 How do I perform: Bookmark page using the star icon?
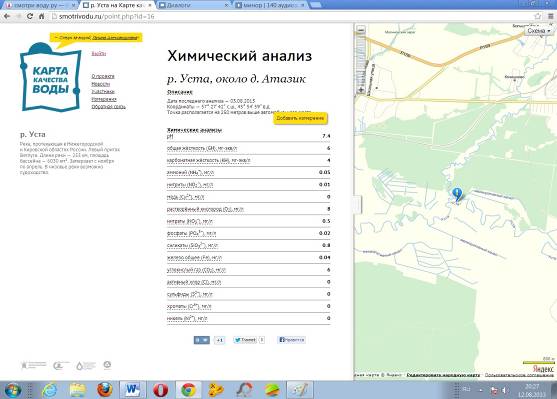pos(538,16)
